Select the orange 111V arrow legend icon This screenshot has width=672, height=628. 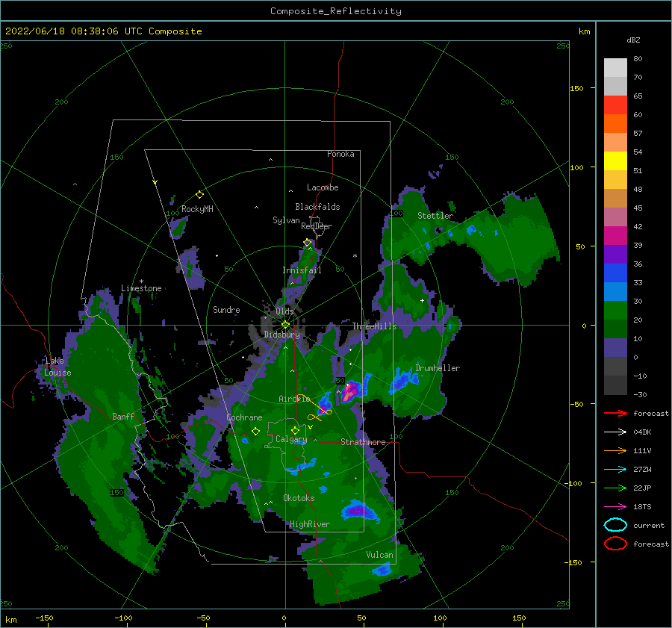tap(615, 450)
